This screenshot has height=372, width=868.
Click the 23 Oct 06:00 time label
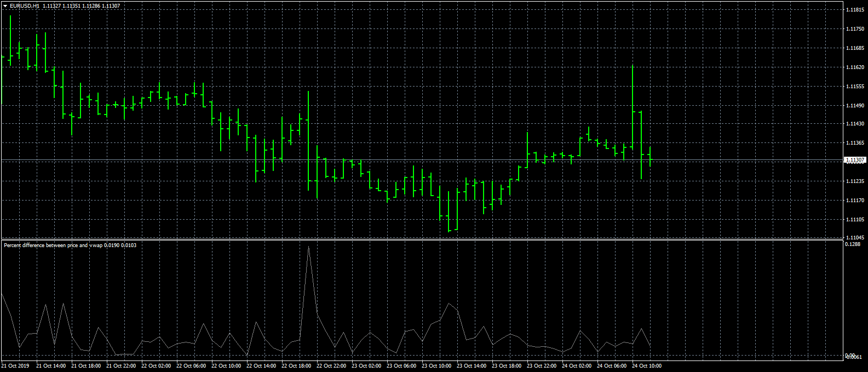tap(401, 365)
